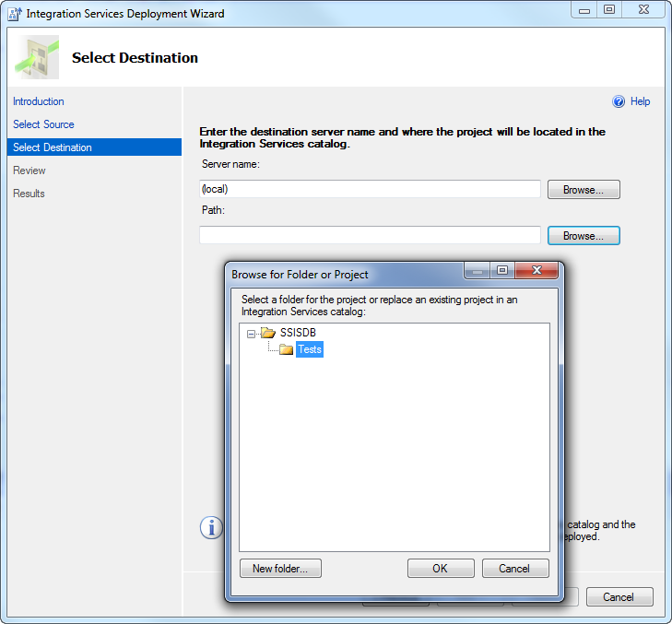
Task: Select the SSISDB catalog node label
Action: click(x=299, y=333)
